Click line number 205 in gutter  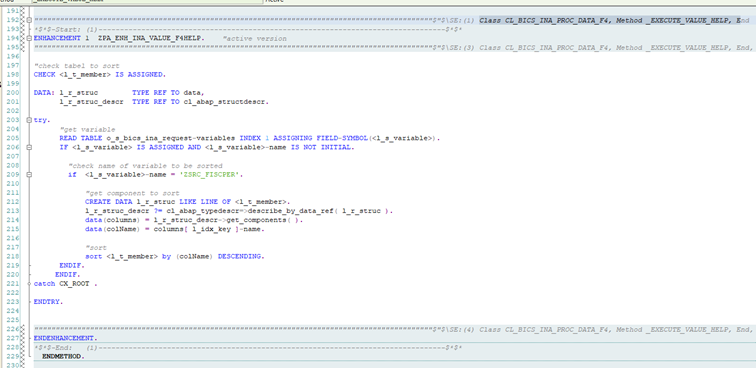click(13, 138)
